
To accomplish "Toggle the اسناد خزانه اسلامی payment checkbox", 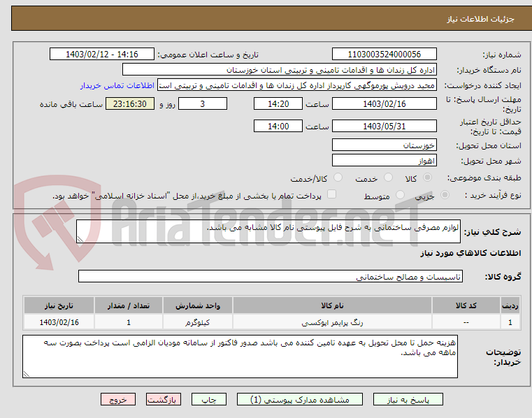I will click(x=331, y=194).
